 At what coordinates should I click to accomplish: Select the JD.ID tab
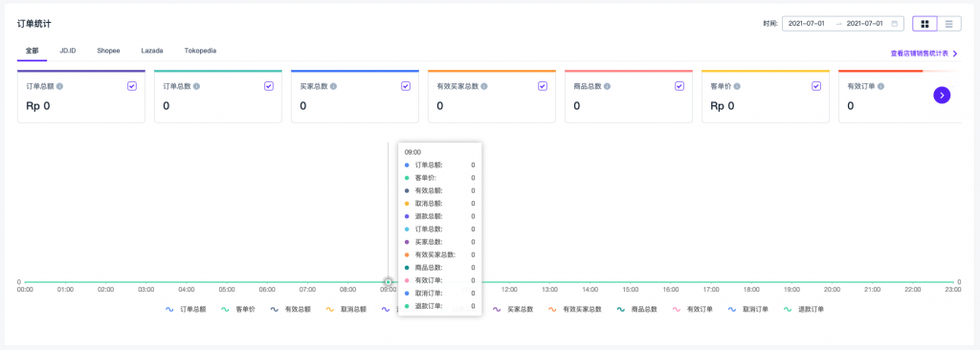point(68,51)
